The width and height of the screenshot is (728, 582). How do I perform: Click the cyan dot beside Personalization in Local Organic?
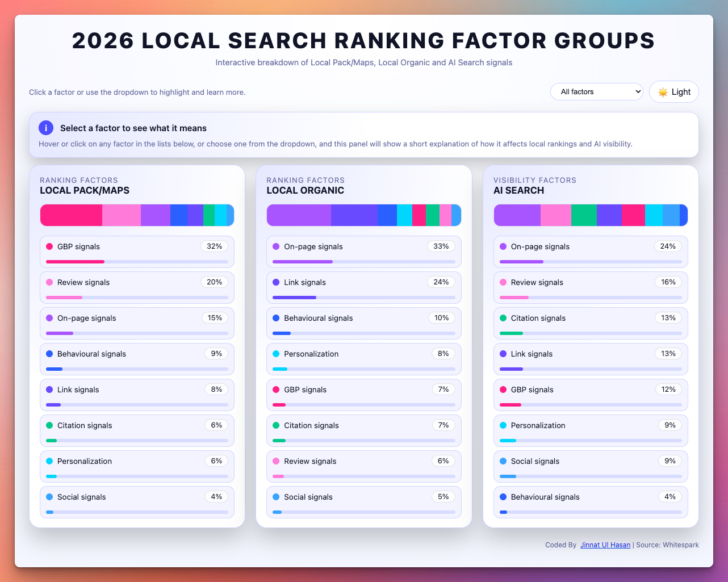(275, 353)
